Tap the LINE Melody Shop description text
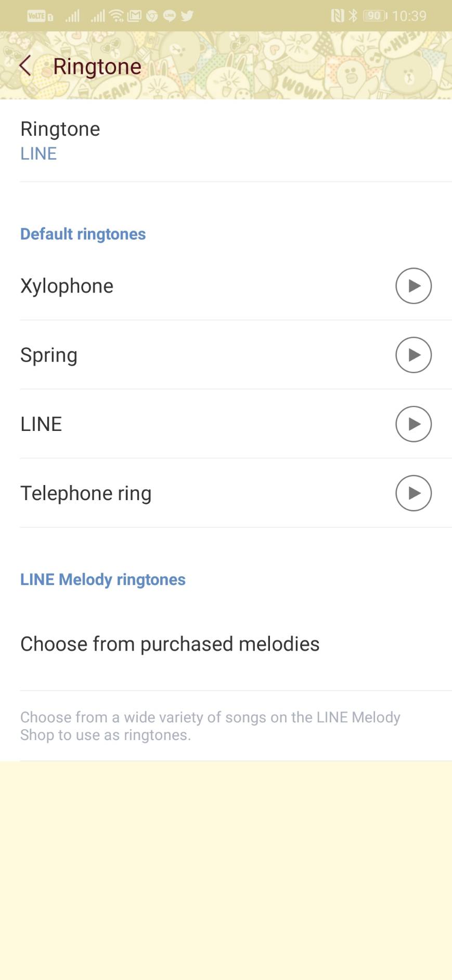 click(x=210, y=726)
